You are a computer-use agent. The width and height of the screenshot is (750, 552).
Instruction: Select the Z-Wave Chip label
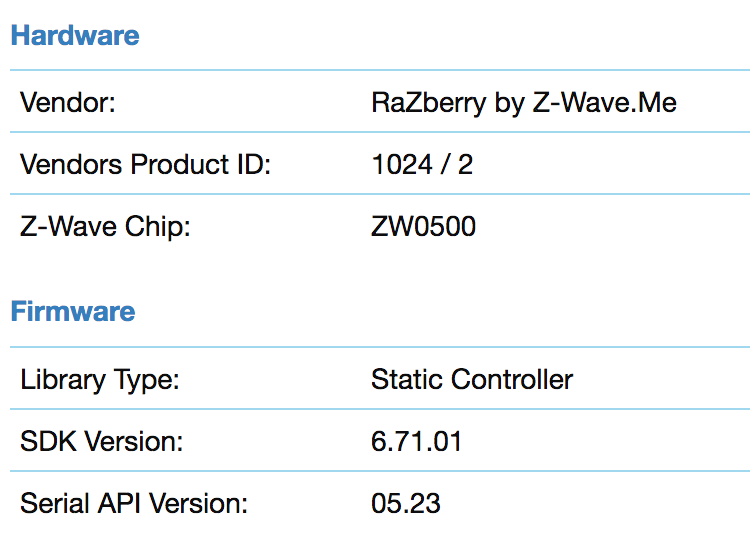coord(105,227)
